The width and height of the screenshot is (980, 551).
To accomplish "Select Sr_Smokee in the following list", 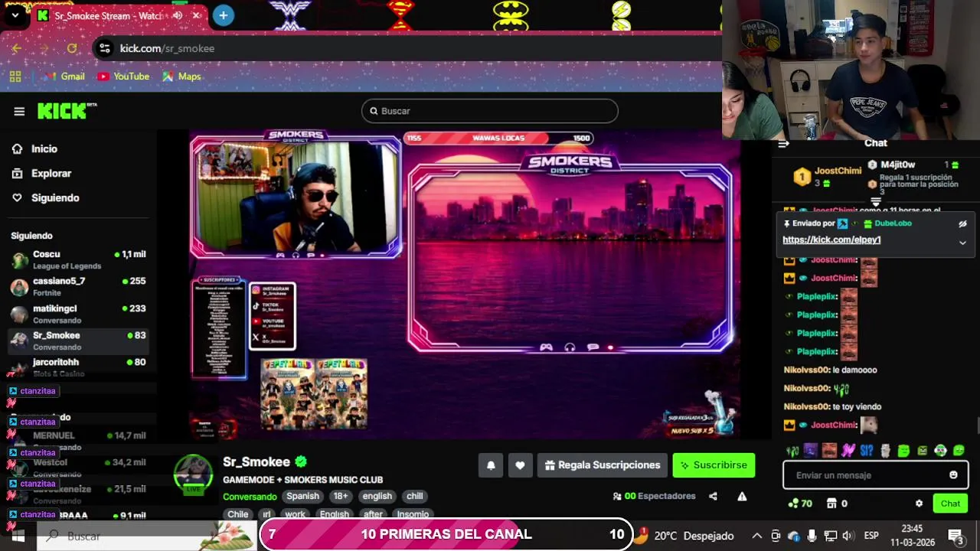I will [78, 341].
